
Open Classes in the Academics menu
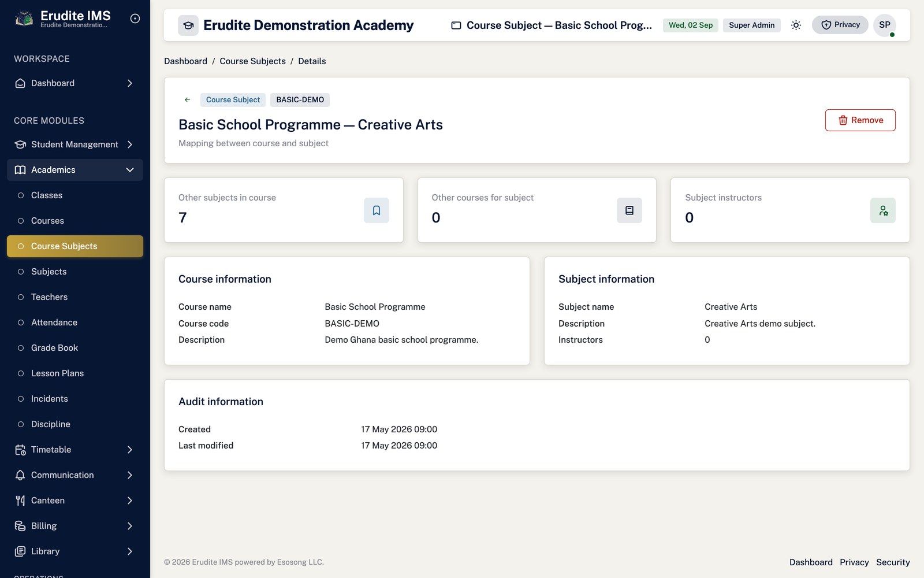pyautogui.click(x=75, y=195)
